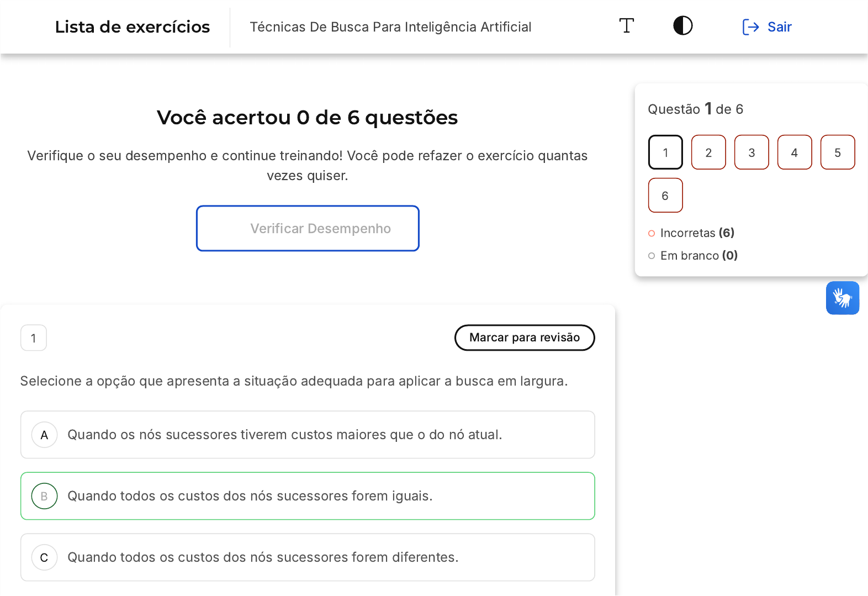
Task: Go to question 1 in navigator
Action: pos(665,152)
